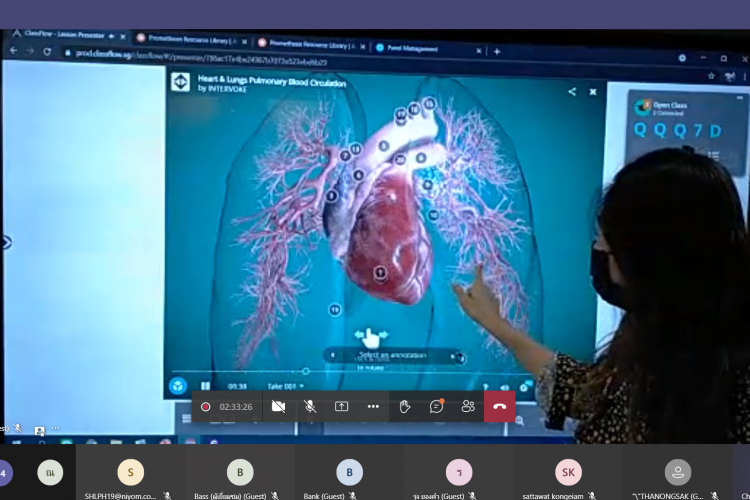Click the animation timeline slider handle

point(305,371)
